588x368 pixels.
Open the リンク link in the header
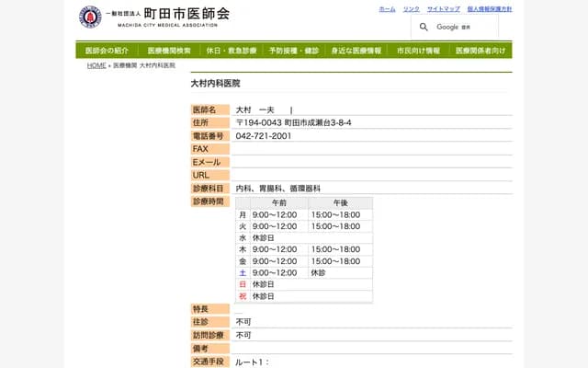point(411,8)
